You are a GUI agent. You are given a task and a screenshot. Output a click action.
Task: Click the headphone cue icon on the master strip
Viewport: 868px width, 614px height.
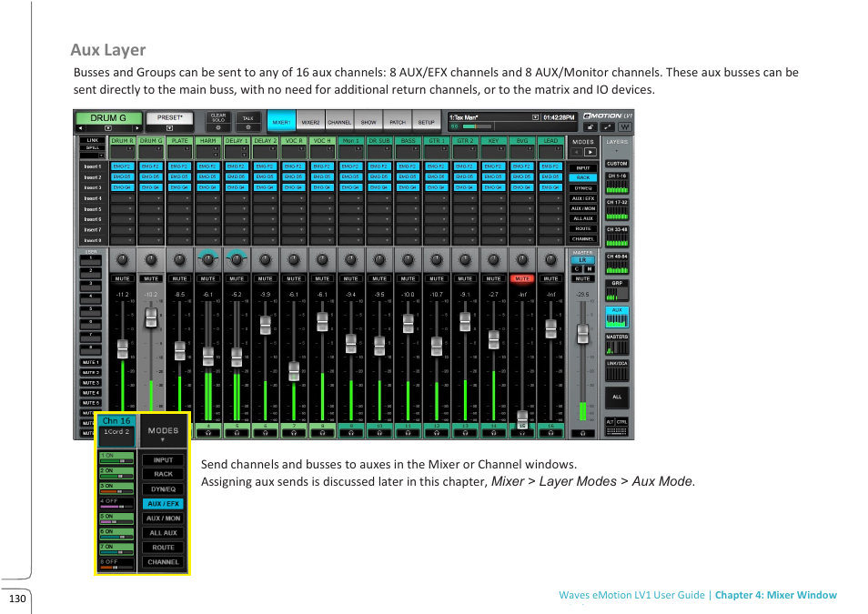coord(582,434)
